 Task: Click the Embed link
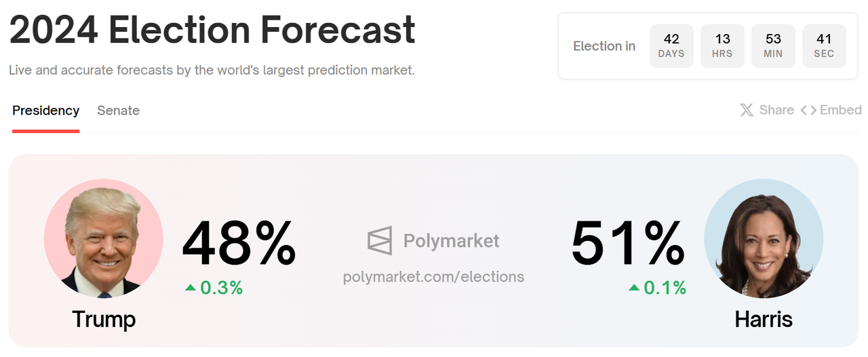(x=841, y=110)
